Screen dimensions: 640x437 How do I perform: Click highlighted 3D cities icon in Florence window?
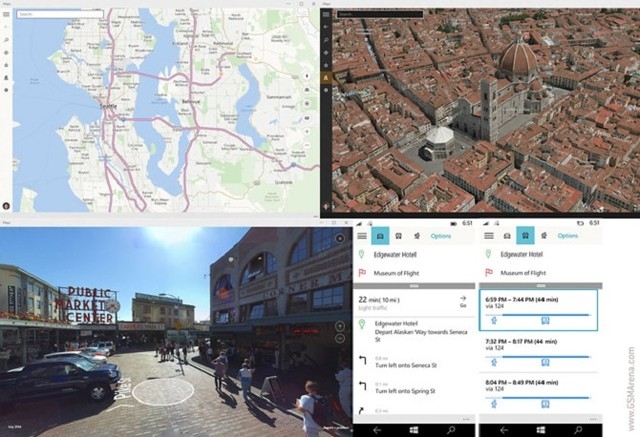pos(326,78)
